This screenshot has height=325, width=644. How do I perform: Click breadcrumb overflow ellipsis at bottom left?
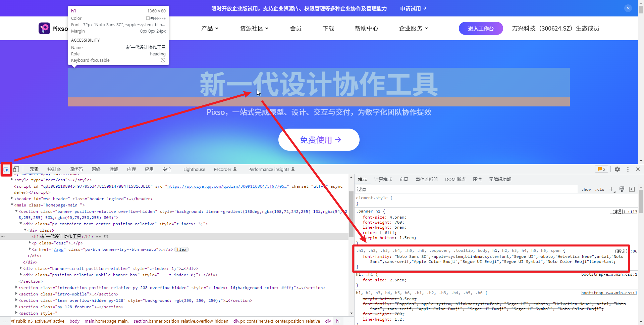point(5,321)
